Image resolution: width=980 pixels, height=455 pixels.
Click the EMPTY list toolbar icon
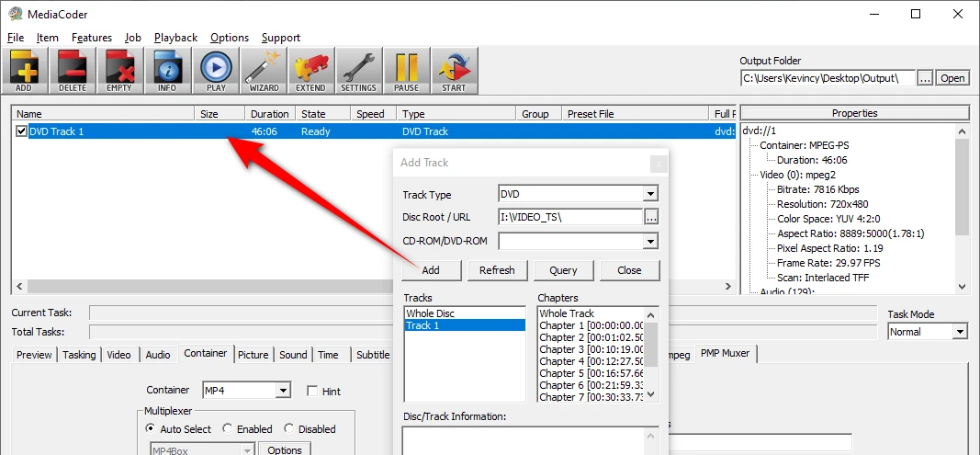(119, 71)
